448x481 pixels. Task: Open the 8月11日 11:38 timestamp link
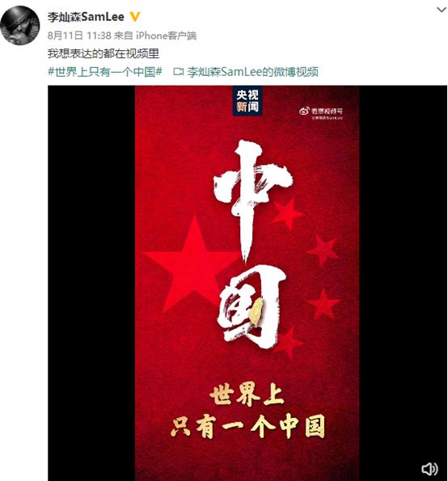coord(79,36)
